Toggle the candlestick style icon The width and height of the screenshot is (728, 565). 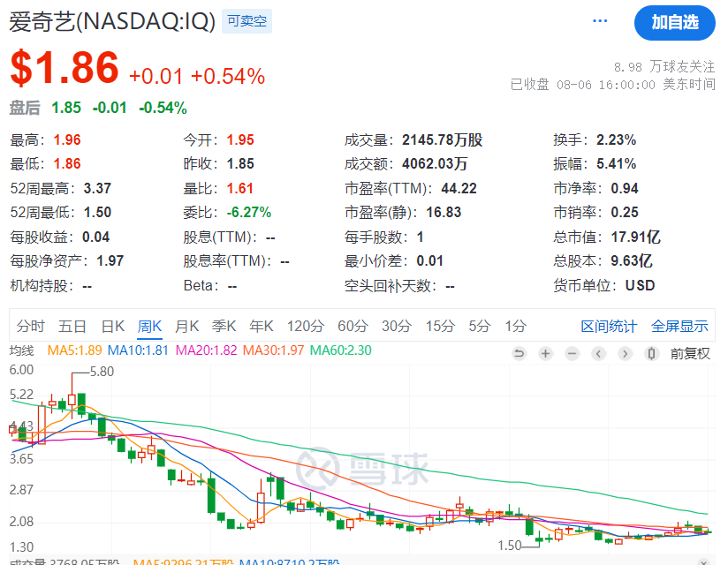click(x=652, y=353)
